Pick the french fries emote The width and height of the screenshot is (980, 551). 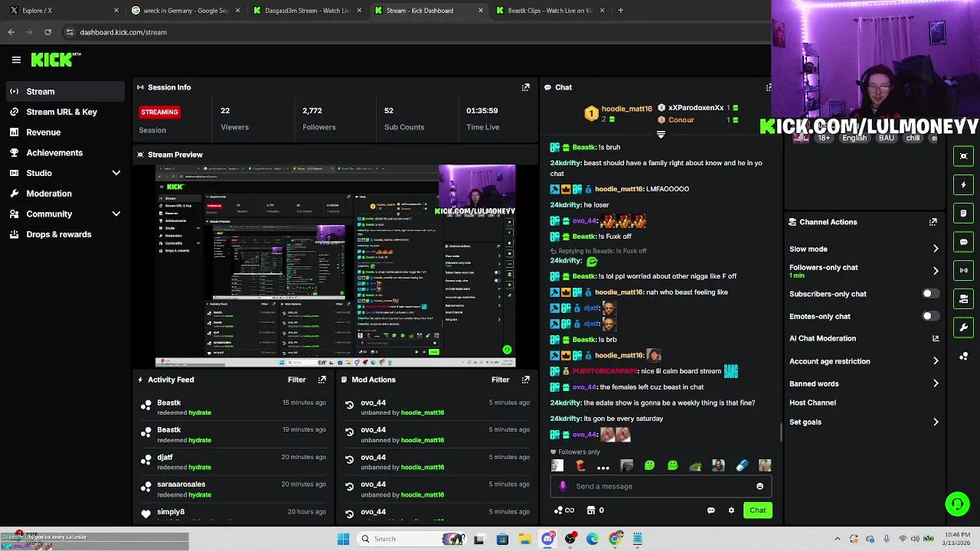[x=580, y=465]
